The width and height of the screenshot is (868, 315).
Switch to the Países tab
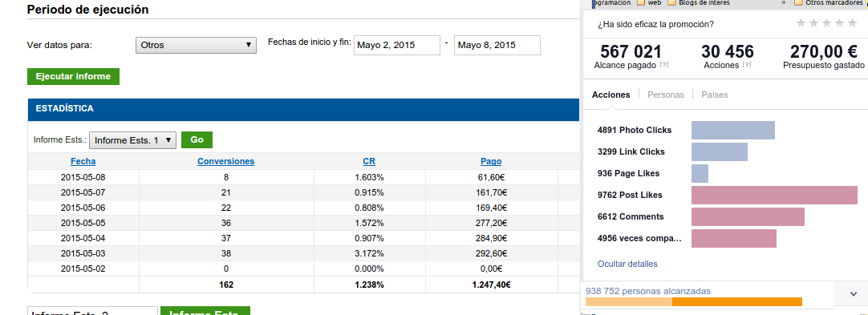(715, 95)
